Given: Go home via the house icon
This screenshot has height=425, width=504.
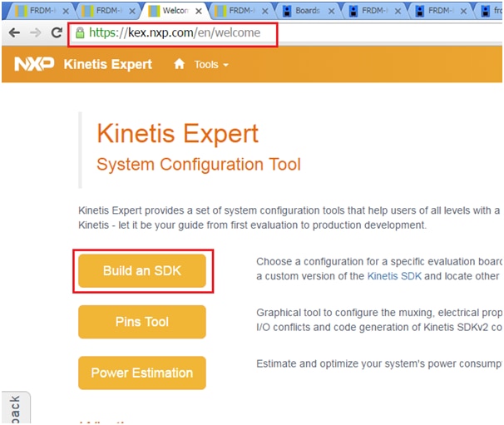Looking at the screenshot, I should (x=180, y=64).
